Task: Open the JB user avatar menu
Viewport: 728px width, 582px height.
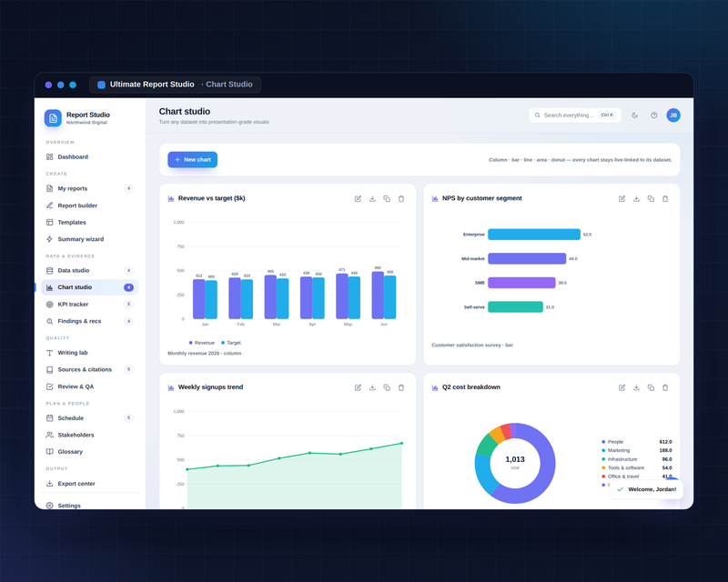Action: tap(673, 115)
